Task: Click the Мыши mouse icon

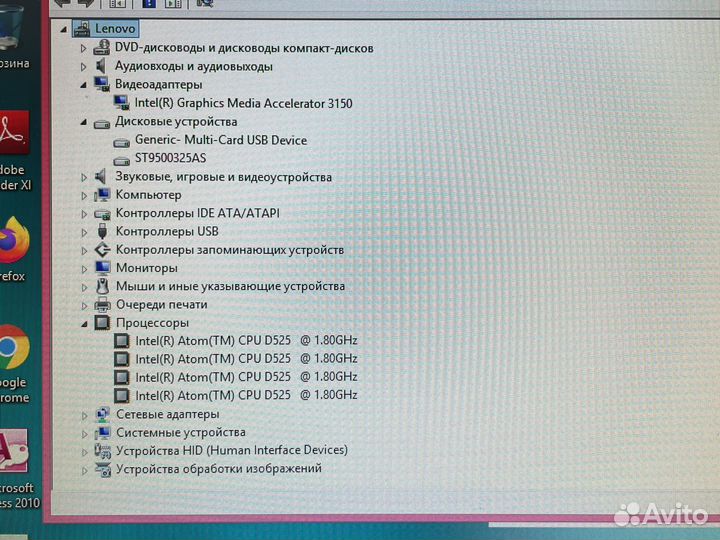Action: point(102,286)
